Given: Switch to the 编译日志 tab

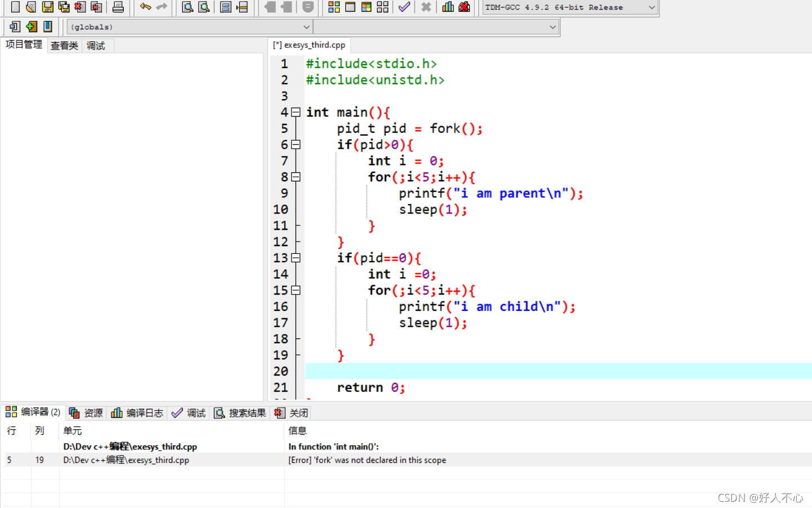Looking at the screenshot, I should point(137,412).
